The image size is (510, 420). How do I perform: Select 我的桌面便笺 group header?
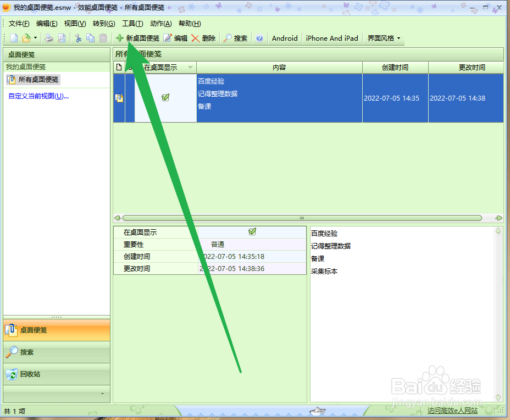click(x=26, y=67)
